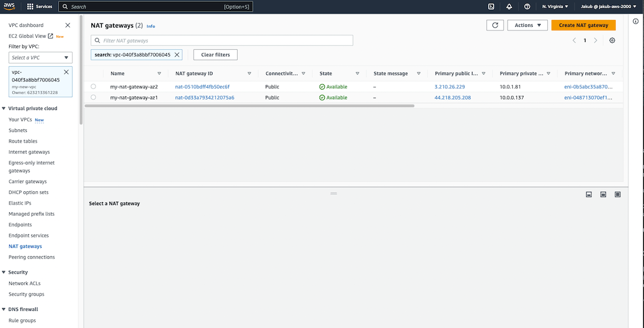The height and width of the screenshot is (328, 644).
Task: Open the notifications bell icon
Action: point(509,6)
